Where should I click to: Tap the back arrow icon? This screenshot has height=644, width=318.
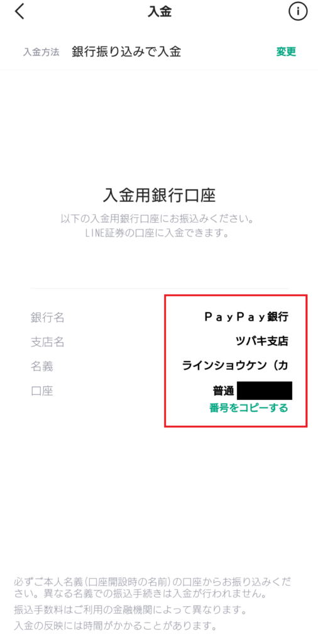coord(19,12)
